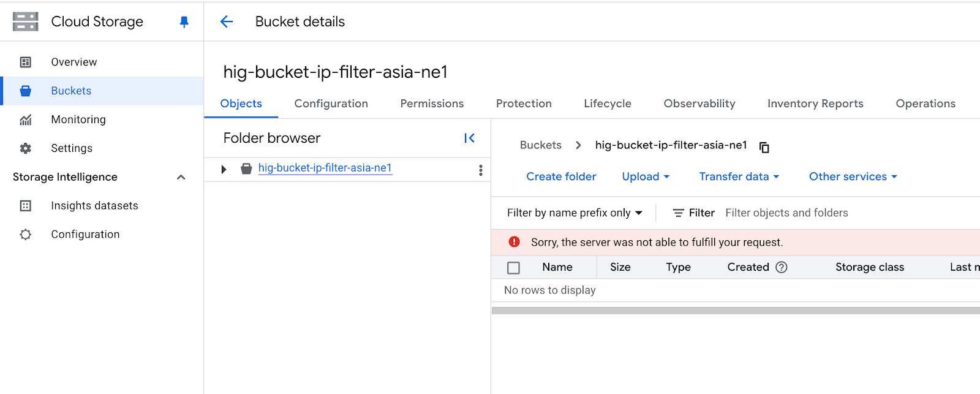Click the back arrow next to Bucket details

[x=227, y=22]
